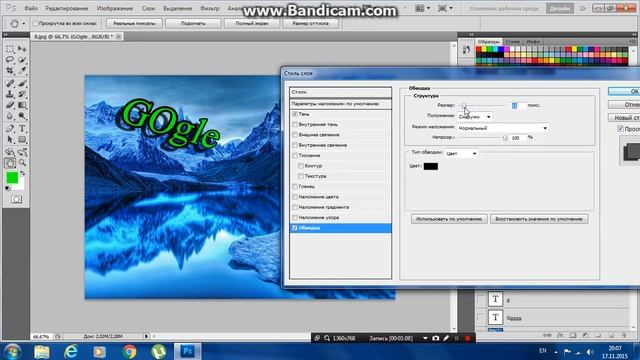This screenshot has height=360, width=640.
Task: Select the Rectangle shape tool
Action: 22,139
